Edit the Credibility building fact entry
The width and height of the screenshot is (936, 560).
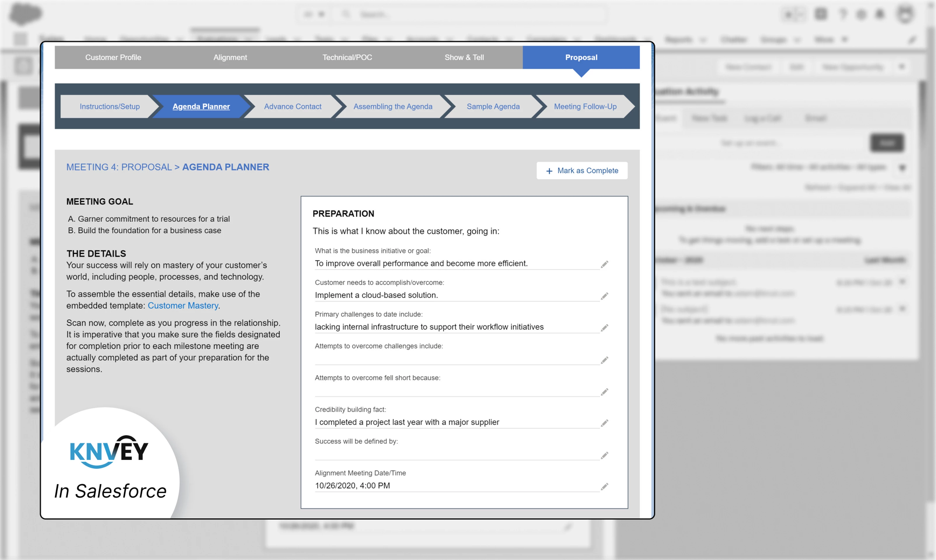point(604,423)
